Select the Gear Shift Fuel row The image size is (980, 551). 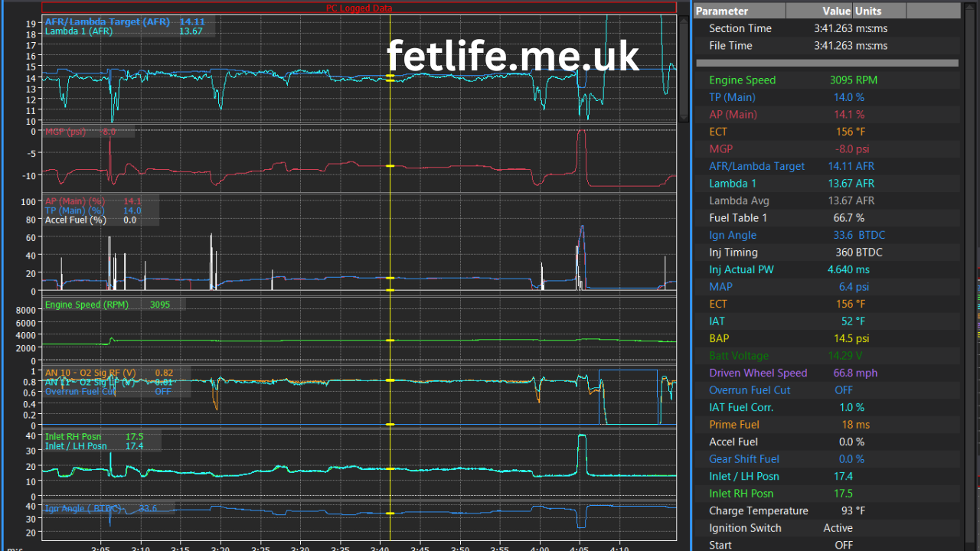point(827,459)
